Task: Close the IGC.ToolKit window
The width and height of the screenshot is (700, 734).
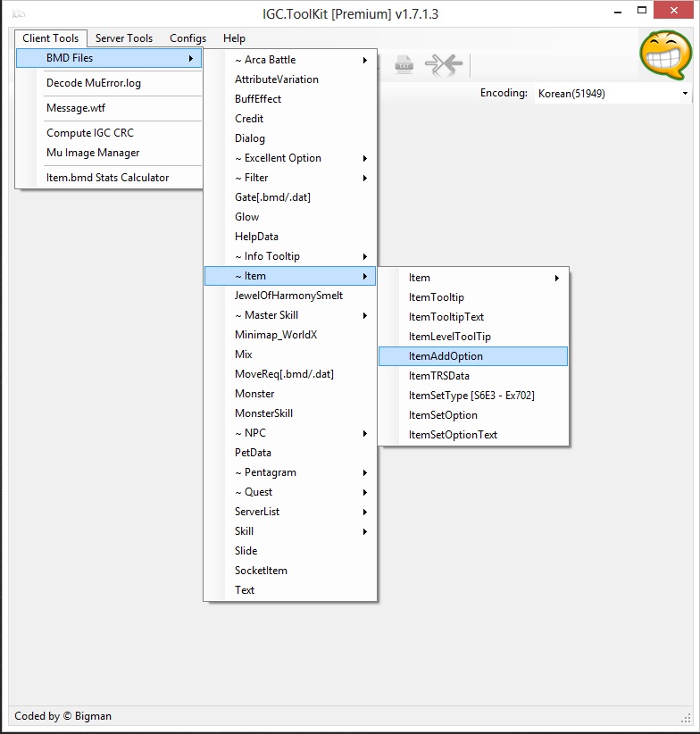Action: pyautogui.click(x=673, y=11)
